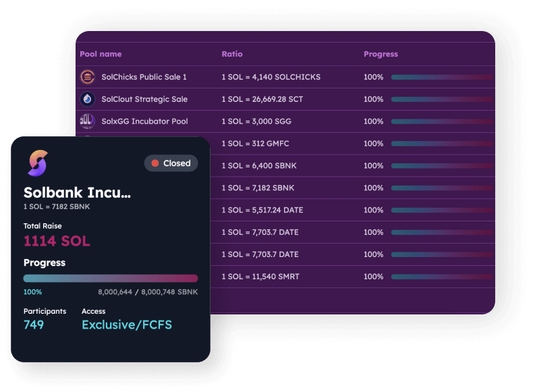Click ratio '1 SOL = 7,182 SBNK' in table
Image resolution: width=535 pixels, height=392 pixels.
[258, 188]
